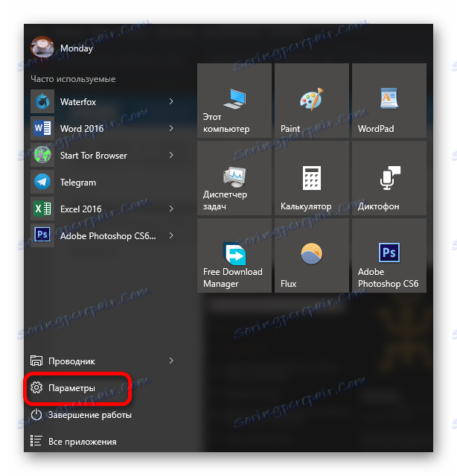Image resolution: width=457 pixels, height=476 pixels.
Task: Click the Проводник folder icon
Action: click(x=36, y=361)
